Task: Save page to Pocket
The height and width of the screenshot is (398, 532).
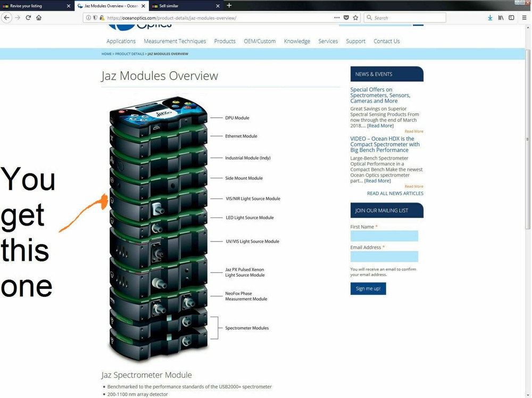Action: tap(346, 18)
